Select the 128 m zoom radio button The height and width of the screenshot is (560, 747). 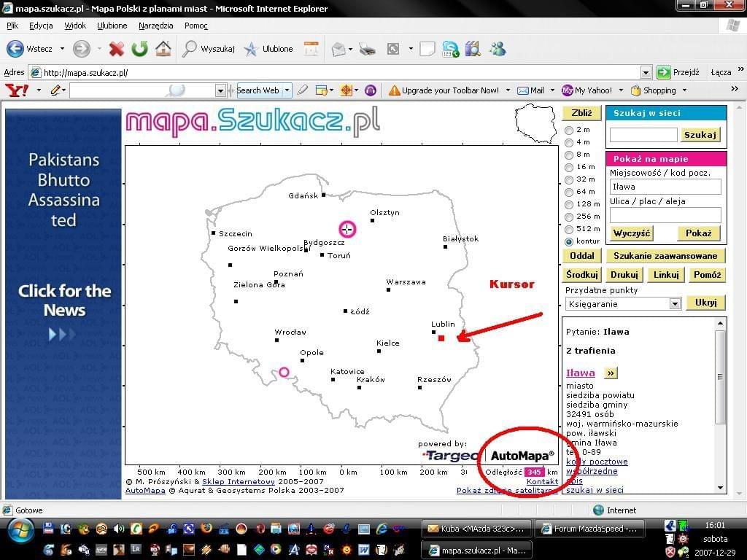tap(569, 204)
